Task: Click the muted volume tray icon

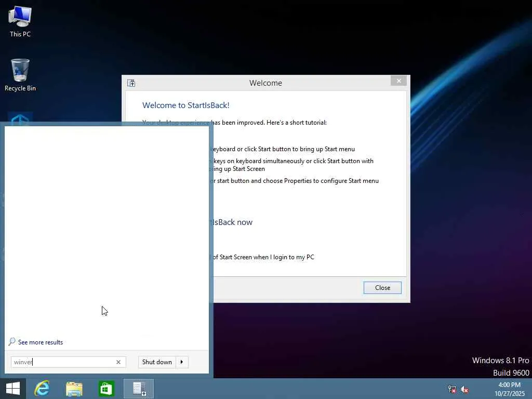Action: click(464, 390)
